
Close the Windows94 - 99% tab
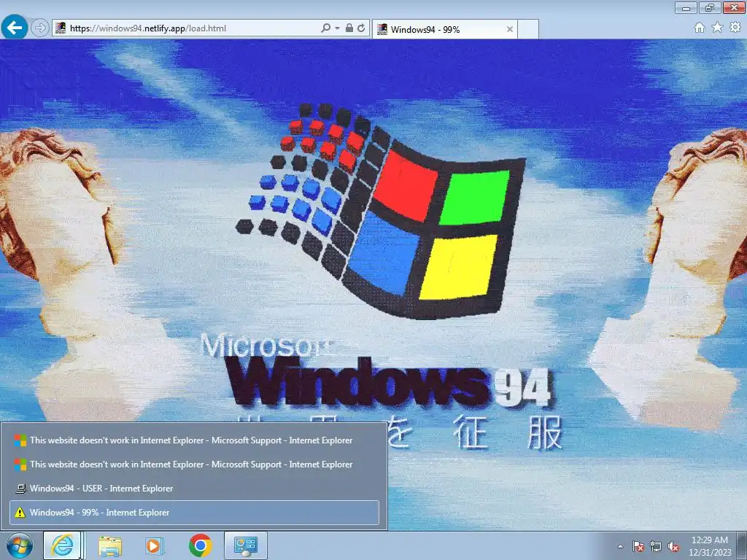click(x=510, y=29)
